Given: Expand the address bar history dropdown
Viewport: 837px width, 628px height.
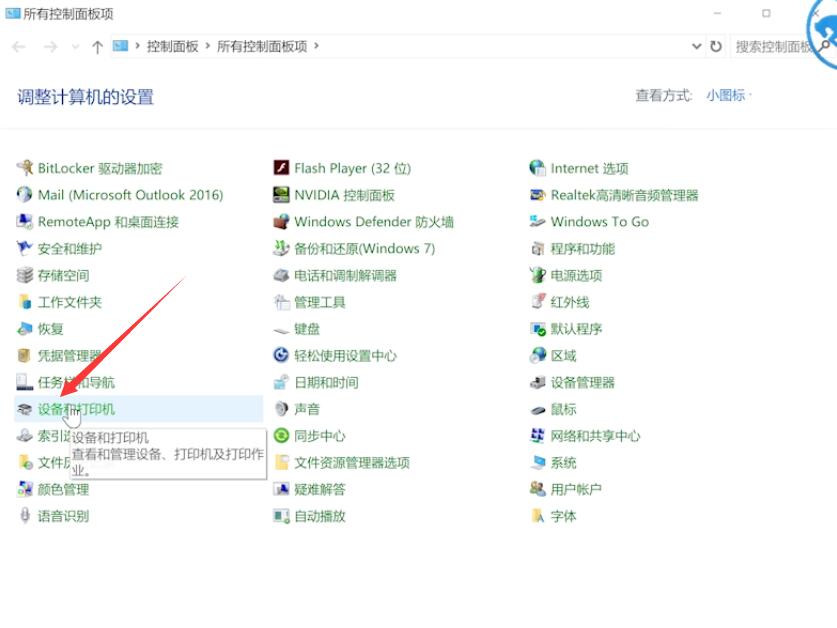Looking at the screenshot, I should pos(697,46).
